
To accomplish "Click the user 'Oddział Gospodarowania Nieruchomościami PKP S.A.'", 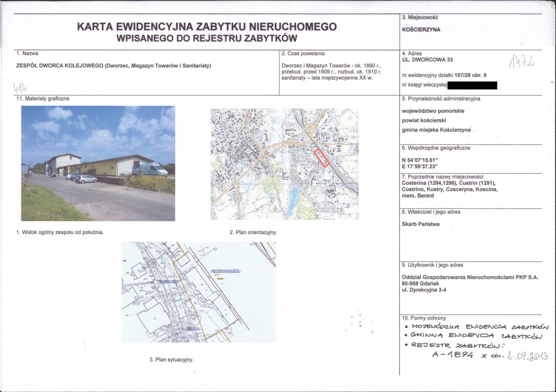I will (x=470, y=277).
